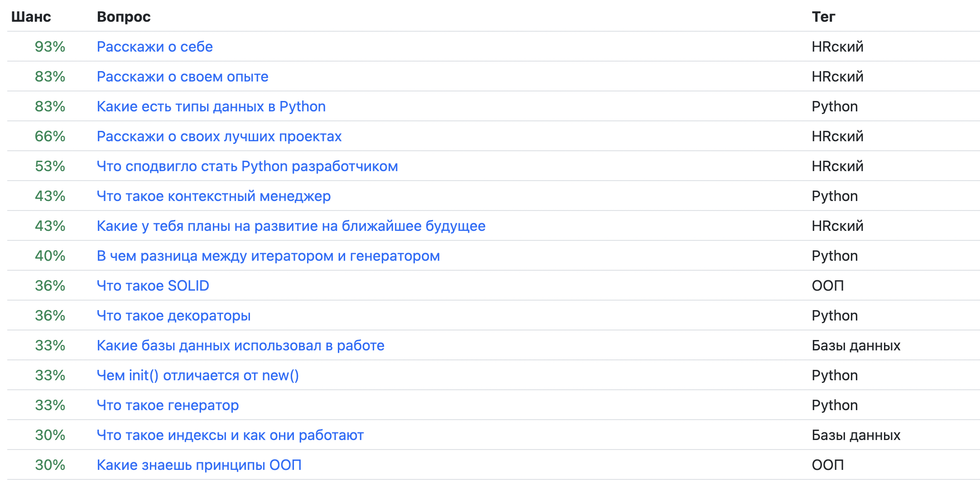Open 'Что сподвигло стать Python разработчиком'
This screenshot has height=488, width=980.
coord(247,166)
